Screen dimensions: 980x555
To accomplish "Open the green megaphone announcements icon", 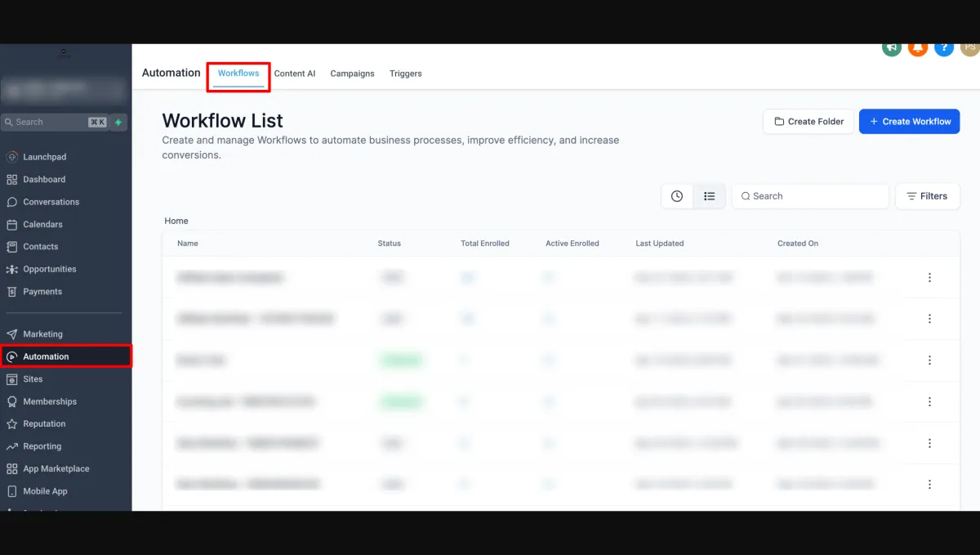I will [891, 48].
